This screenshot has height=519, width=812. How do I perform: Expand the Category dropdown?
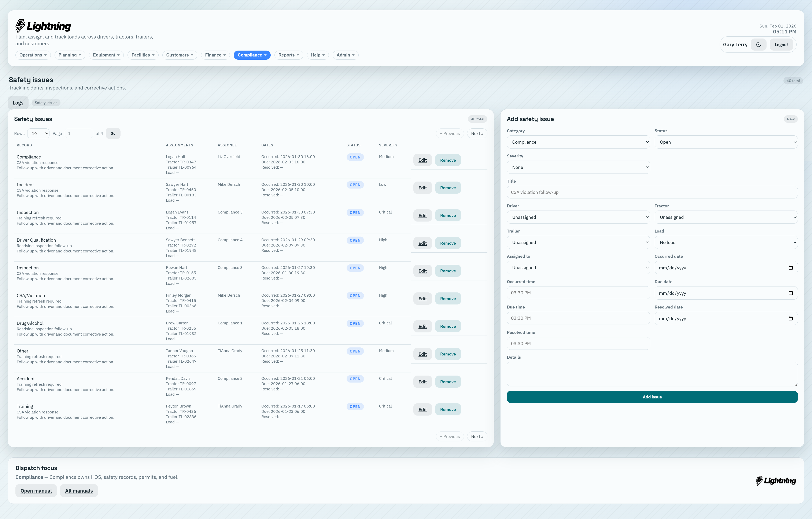tap(578, 142)
